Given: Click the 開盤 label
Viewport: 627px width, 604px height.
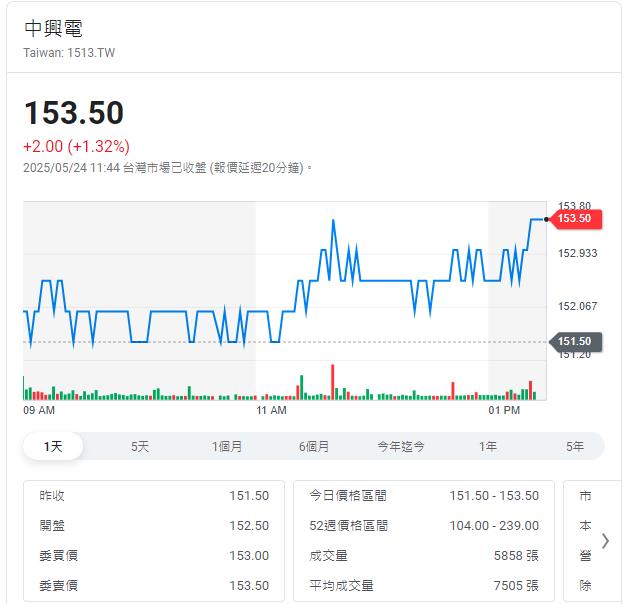Looking at the screenshot, I should pyautogui.click(x=52, y=526).
